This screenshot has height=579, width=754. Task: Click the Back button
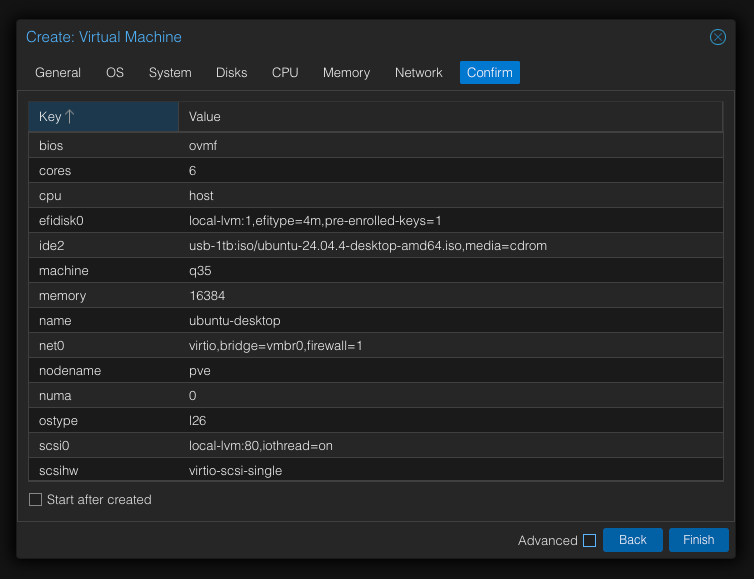tap(632, 540)
